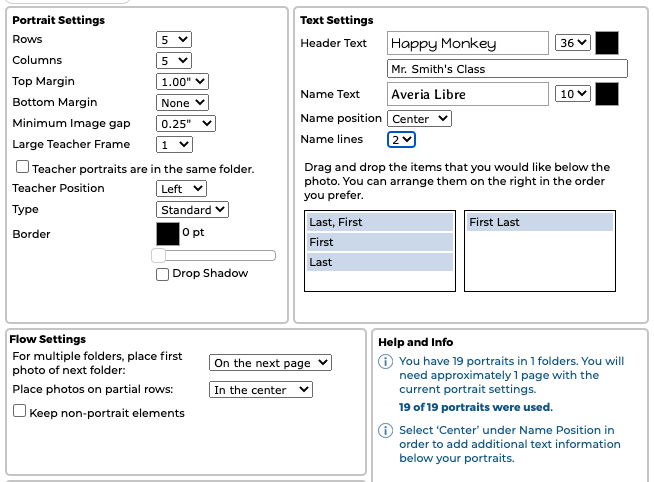Select the Name position dropdown
This screenshot has height=482, width=654.
pos(419,118)
